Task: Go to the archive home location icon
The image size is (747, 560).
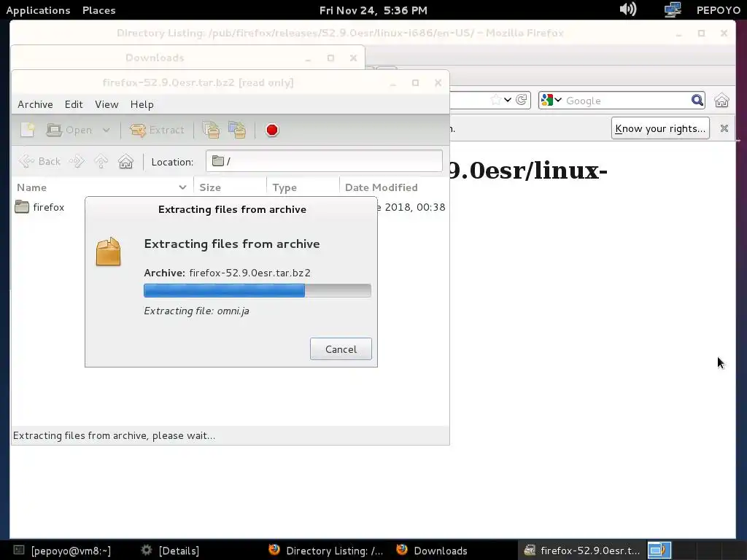Action: coord(125,161)
